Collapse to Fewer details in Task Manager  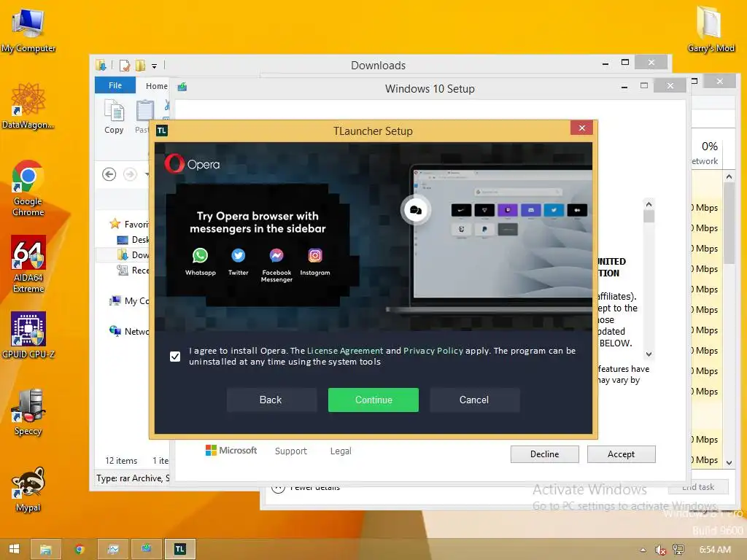(x=306, y=486)
